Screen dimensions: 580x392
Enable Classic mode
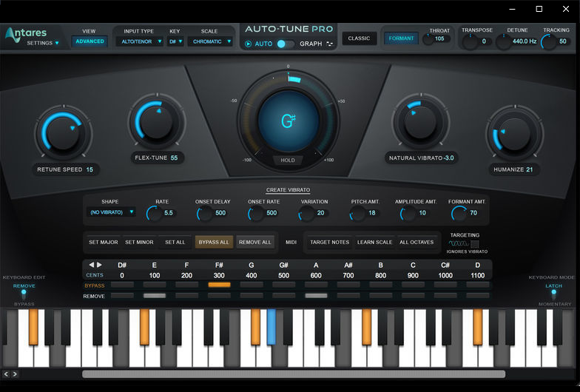pyautogui.click(x=360, y=38)
